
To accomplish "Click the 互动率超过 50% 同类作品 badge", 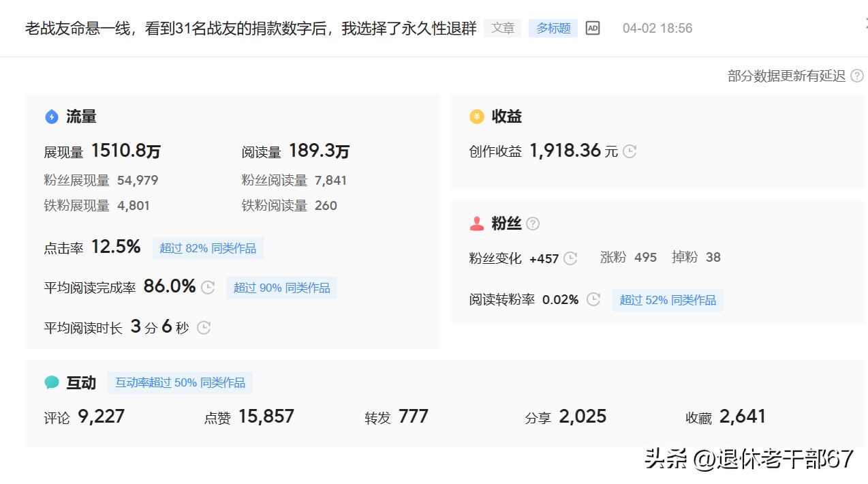I will [181, 382].
